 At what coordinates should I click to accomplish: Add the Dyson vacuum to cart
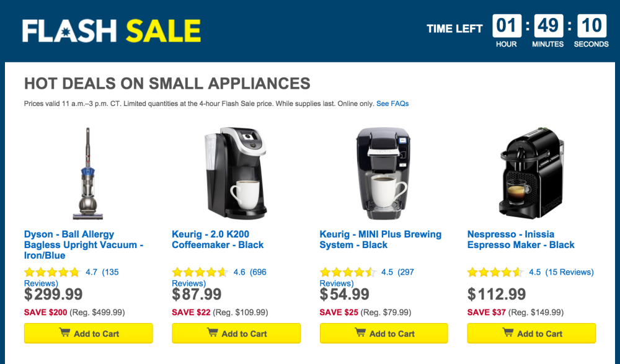point(88,334)
